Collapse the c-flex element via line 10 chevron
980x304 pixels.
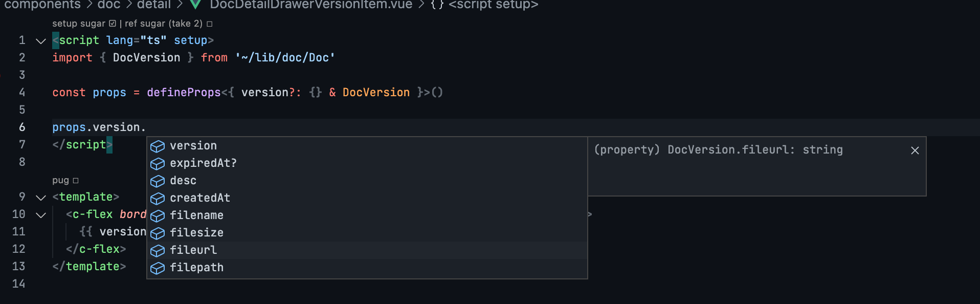point(40,214)
